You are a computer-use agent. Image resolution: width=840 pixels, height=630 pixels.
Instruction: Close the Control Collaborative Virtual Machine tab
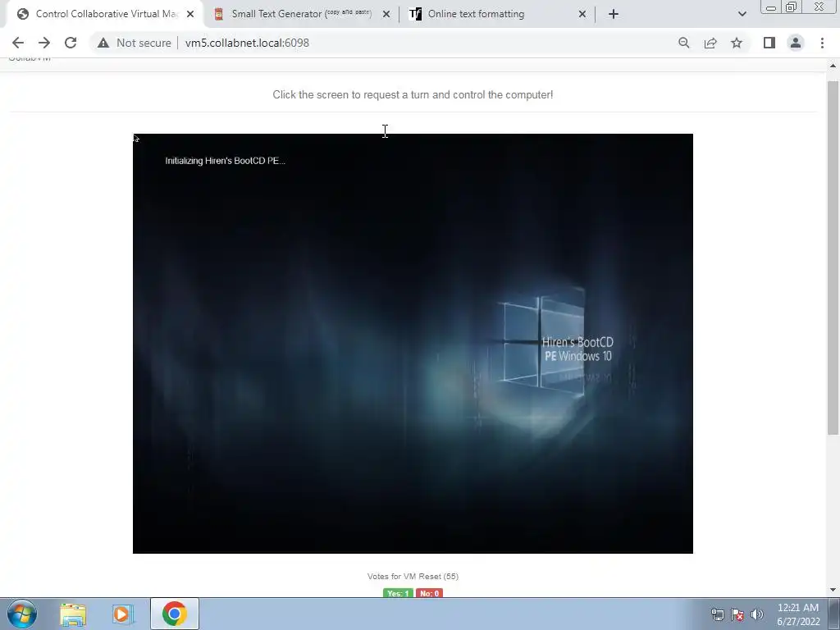(x=190, y=14)
